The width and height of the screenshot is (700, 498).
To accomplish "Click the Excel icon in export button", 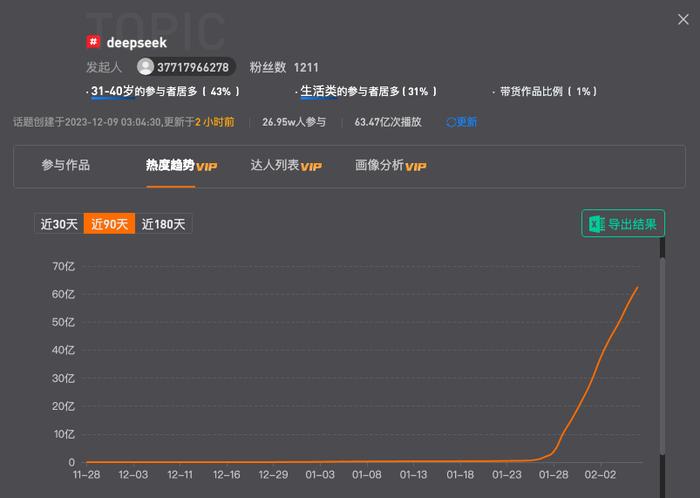I will [596, 224].
